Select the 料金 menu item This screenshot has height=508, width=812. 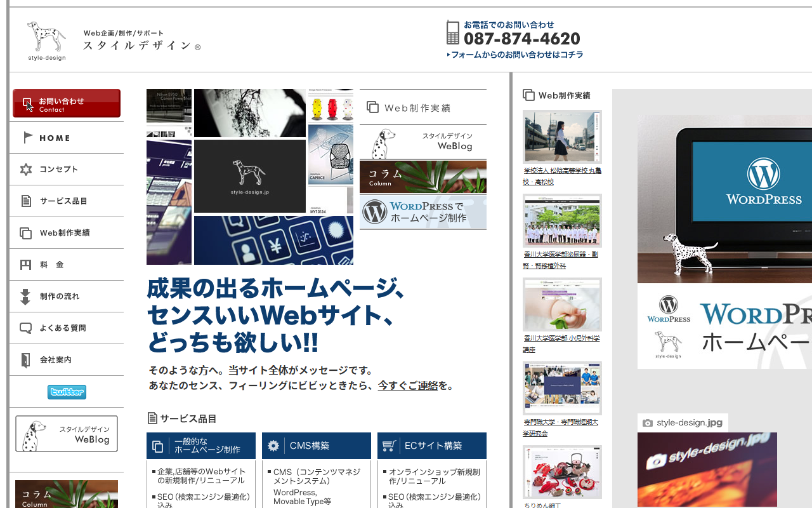coord(51,265)
